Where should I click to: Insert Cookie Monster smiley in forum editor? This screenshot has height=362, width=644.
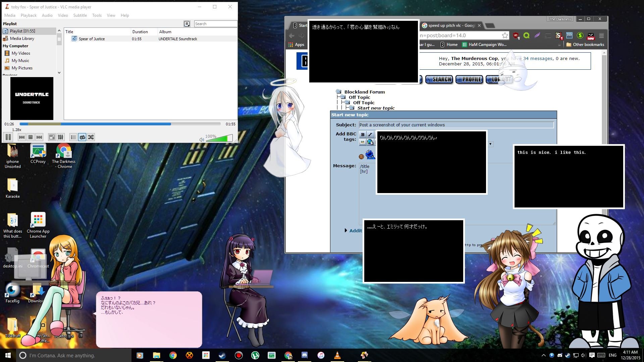tap(370, 155)
